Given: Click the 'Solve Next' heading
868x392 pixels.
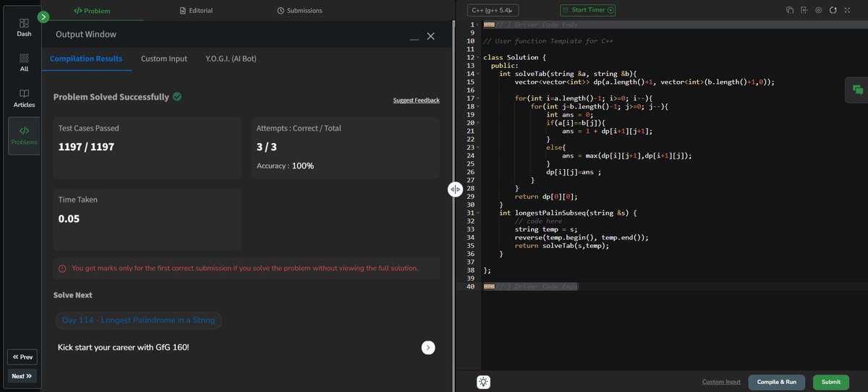Looking at the screenshot, I should pos(73,295).
